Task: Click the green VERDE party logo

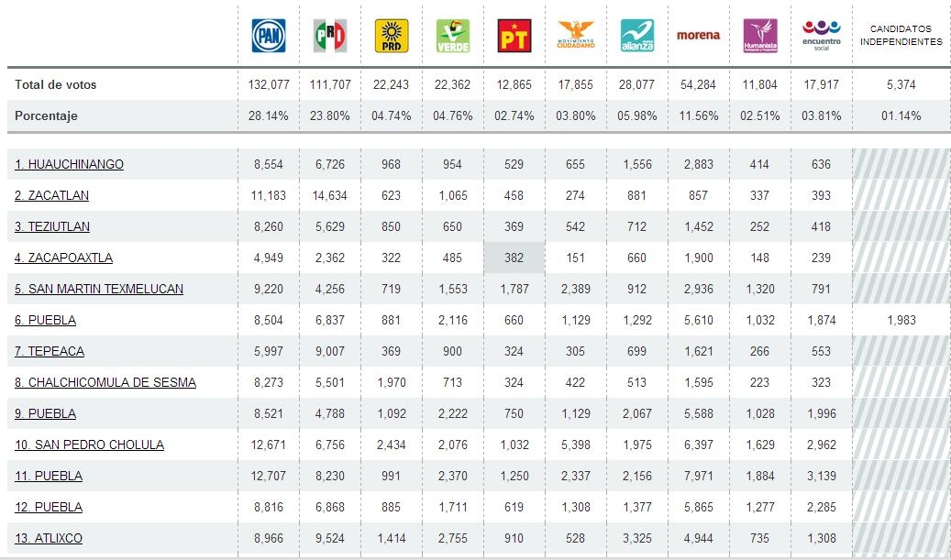Action: pos(452,36)
